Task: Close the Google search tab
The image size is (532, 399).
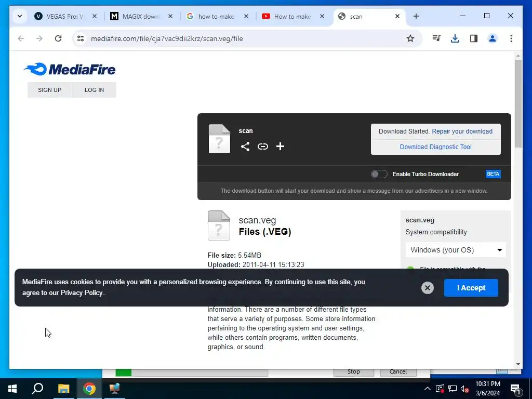Action: click(x=246, y=16)
